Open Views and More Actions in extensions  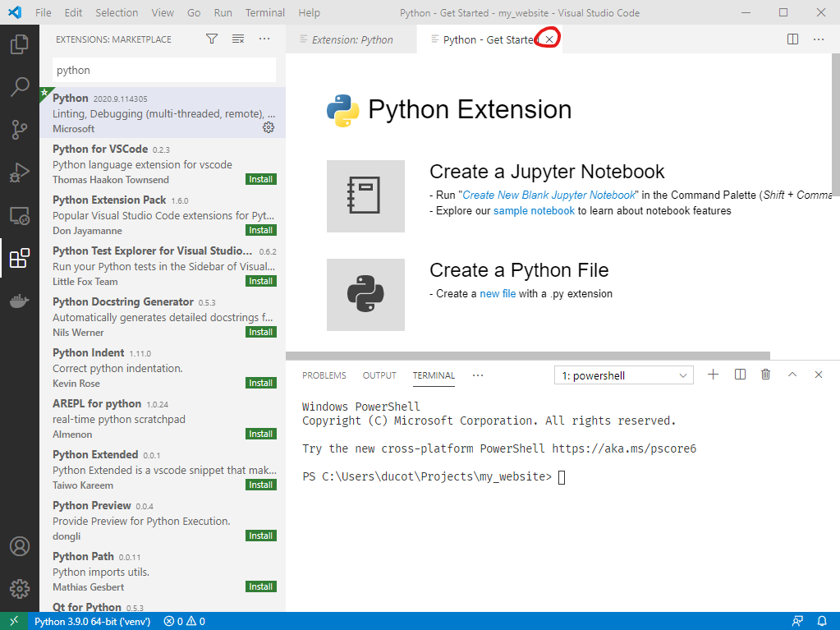click(264, 39)
